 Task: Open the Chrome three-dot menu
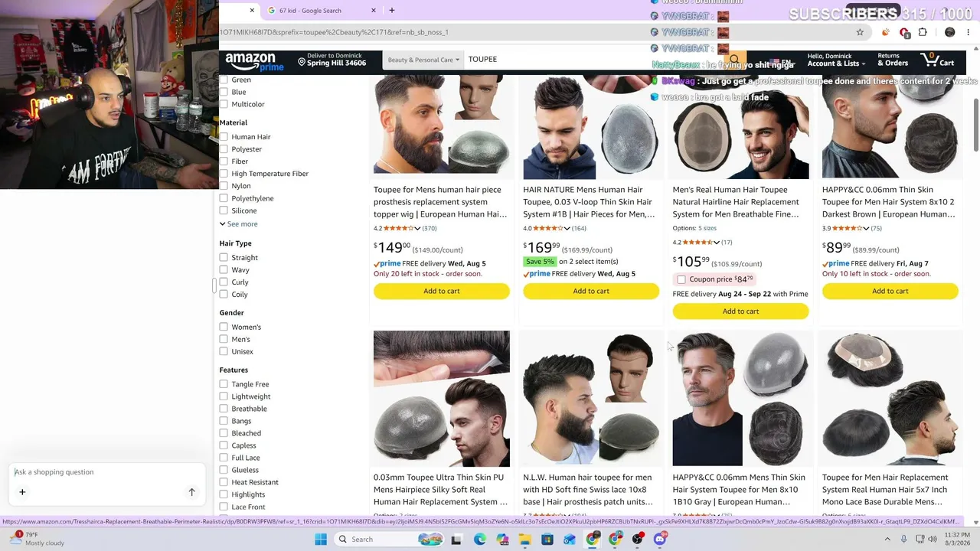coord(969,32)
